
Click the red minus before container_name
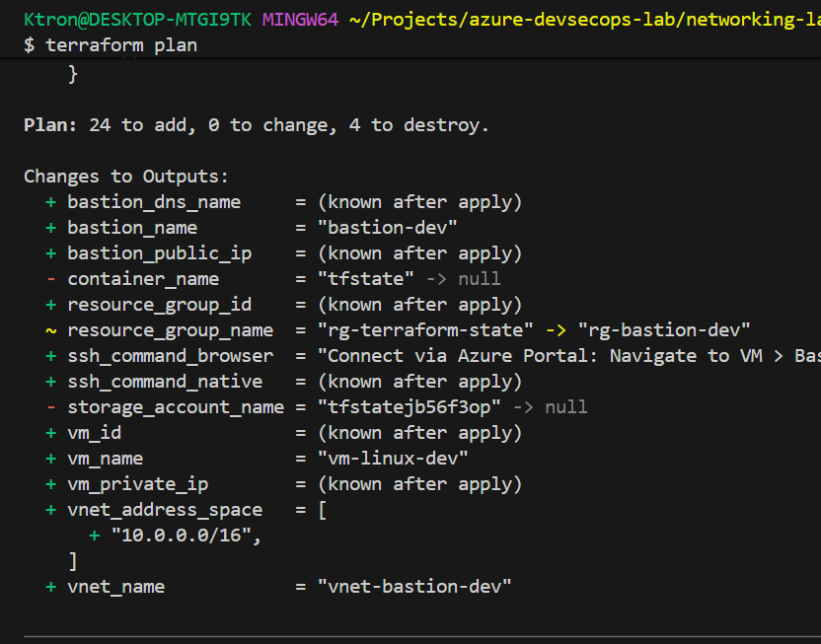coord(50,279)
